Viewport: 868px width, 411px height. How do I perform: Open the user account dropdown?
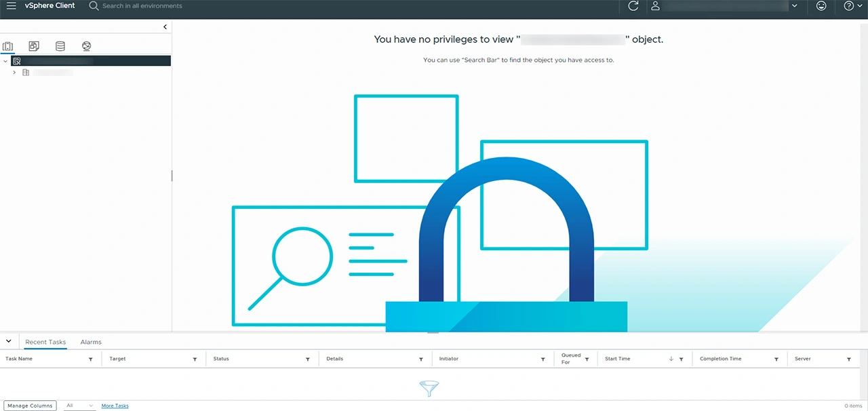(x=794, y=6)
